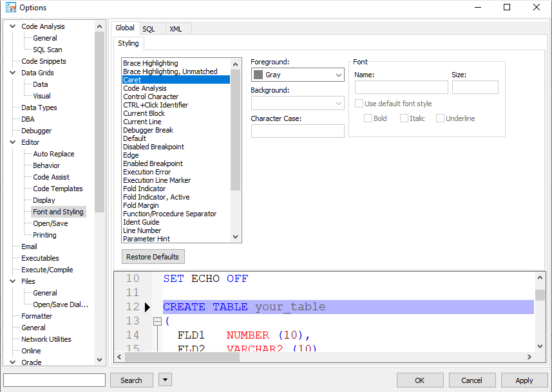Select Current Line style
This screenshot has width=552, height=392.
click(176, 122)
